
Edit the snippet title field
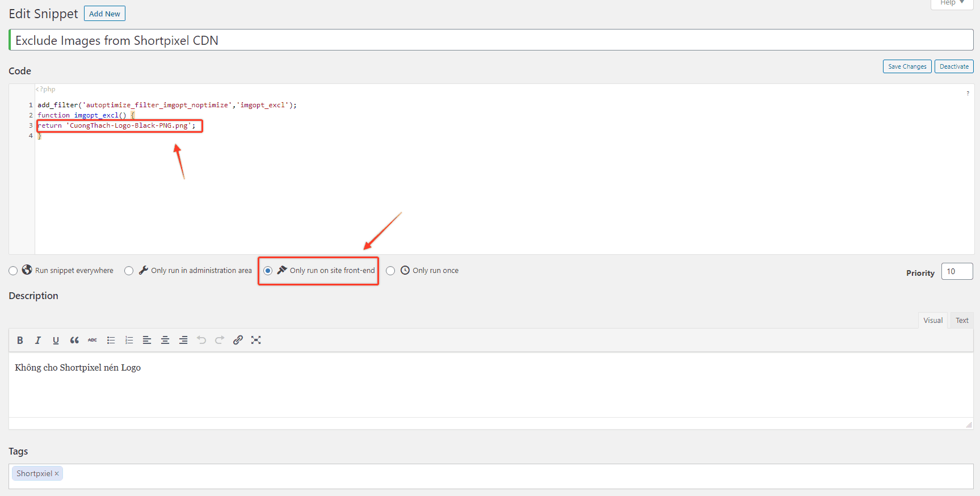pyautogui.click(x=491, y=40)
